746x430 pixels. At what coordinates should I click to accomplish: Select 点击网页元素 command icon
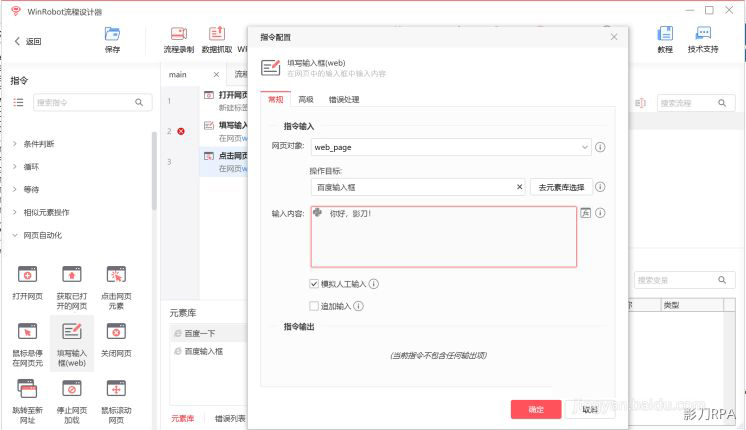116,274
